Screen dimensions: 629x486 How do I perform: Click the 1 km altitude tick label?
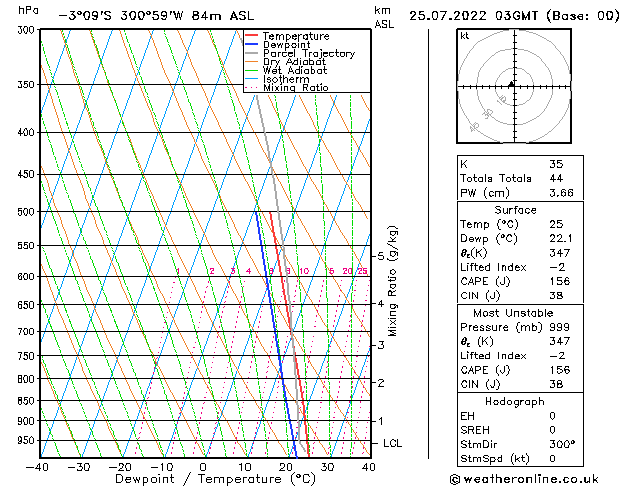(x=381, y=421)
